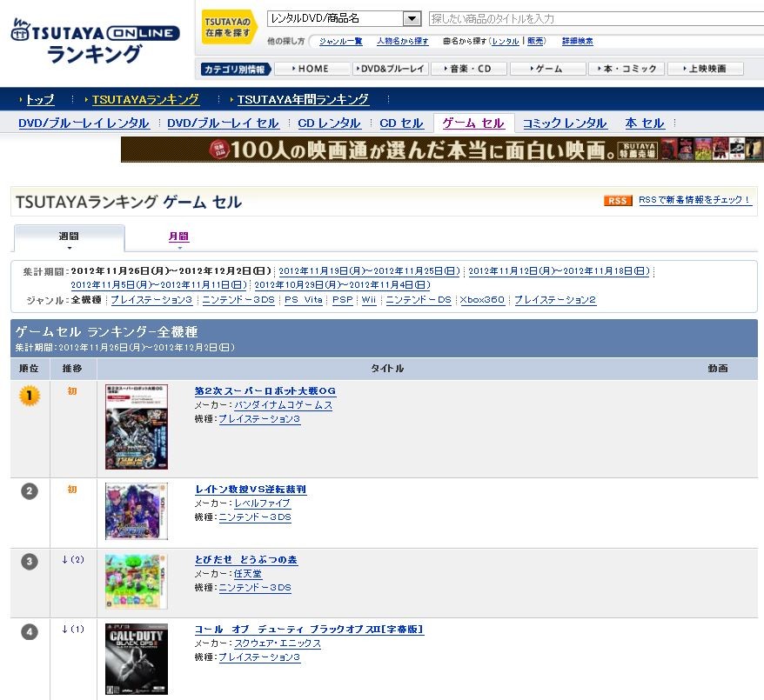This screenshot has height=700, width=764.
Task: Select period 2012年11月12日~11月18日
Action: tap(560, 271)
